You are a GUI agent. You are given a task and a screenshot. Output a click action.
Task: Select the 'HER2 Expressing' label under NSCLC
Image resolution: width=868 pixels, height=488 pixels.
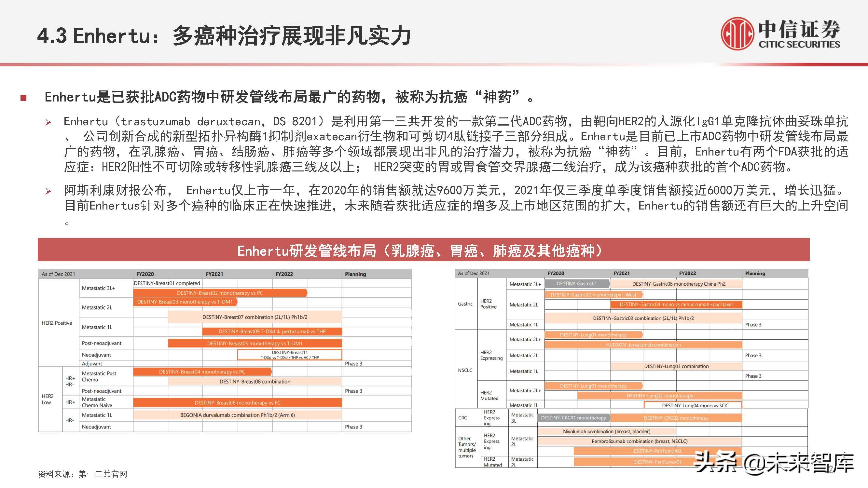(491, 355)
